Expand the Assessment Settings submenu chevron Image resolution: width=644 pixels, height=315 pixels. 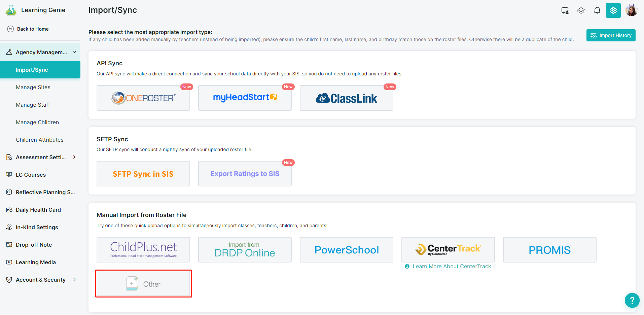tap(74, 157)
